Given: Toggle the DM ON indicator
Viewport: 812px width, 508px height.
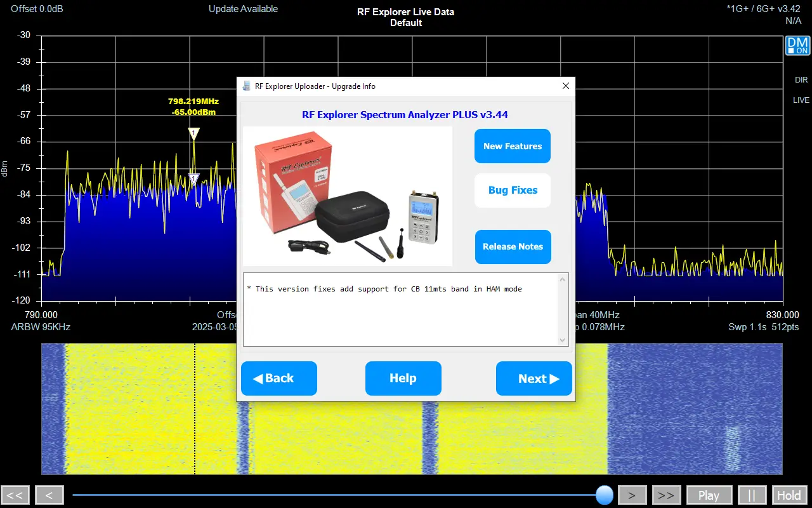Looking at the screenshot, I should [797, 46].
